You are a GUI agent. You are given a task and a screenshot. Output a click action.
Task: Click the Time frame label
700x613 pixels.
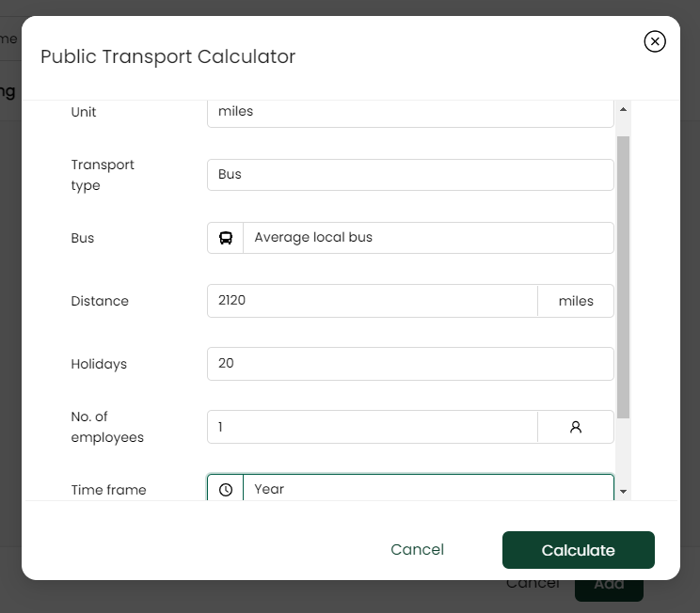click(108, 490)
